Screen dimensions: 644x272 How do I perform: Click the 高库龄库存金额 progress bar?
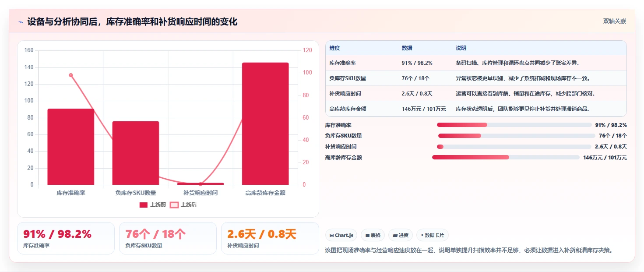[x=506, y=157]
